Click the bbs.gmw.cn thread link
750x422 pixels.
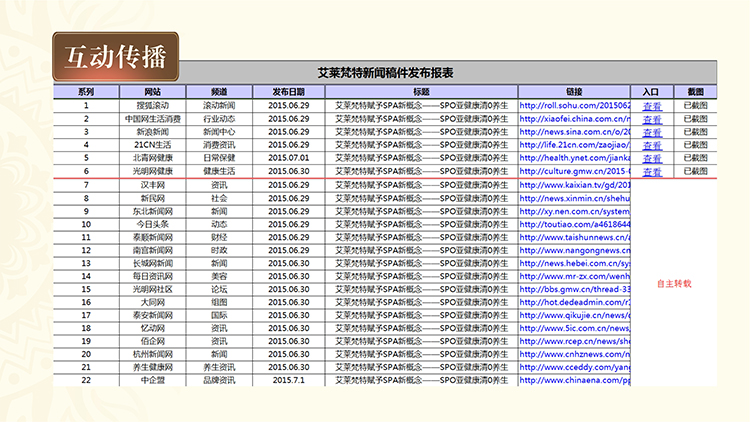tap(575, 289)
